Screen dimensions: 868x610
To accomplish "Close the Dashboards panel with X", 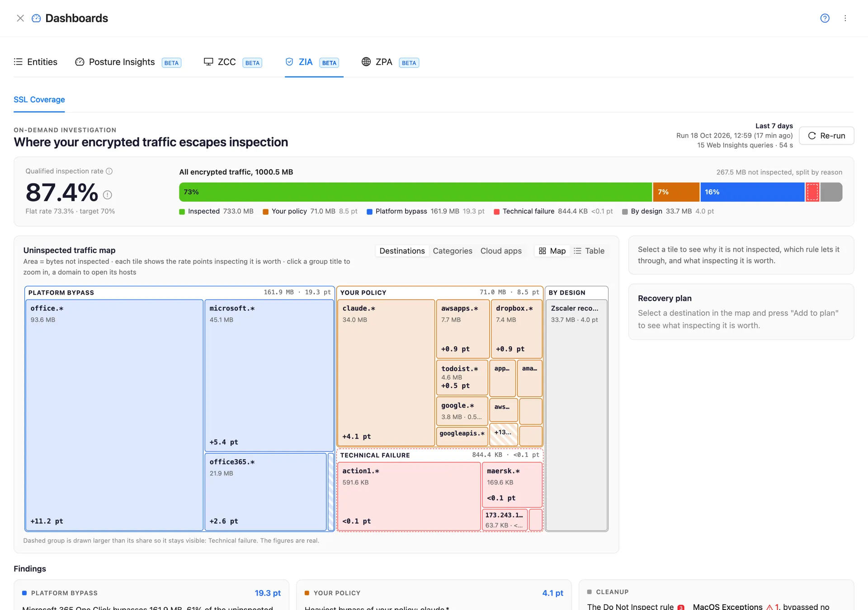I will 20,18.
